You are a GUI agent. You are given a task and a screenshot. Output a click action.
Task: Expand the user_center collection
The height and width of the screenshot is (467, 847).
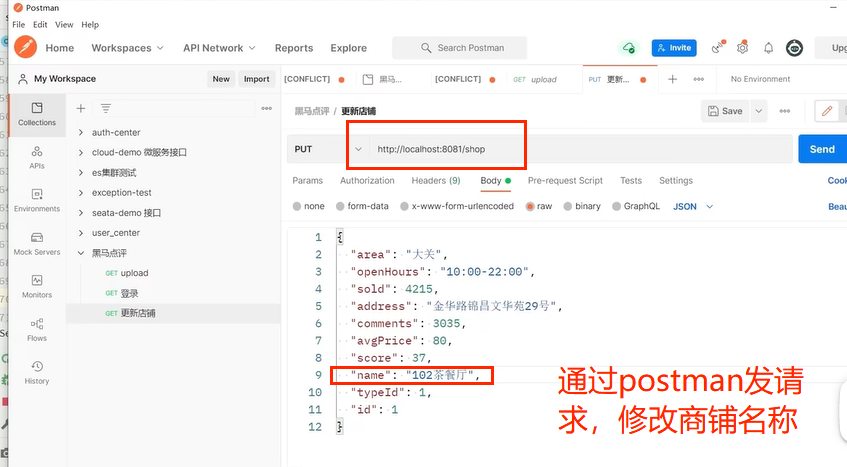click(x=80, y=233)
